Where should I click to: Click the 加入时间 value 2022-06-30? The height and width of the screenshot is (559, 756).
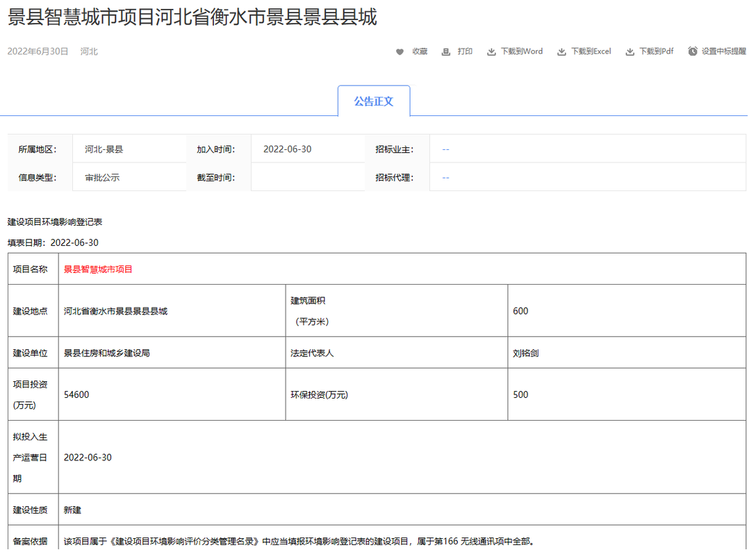(288, 149)
